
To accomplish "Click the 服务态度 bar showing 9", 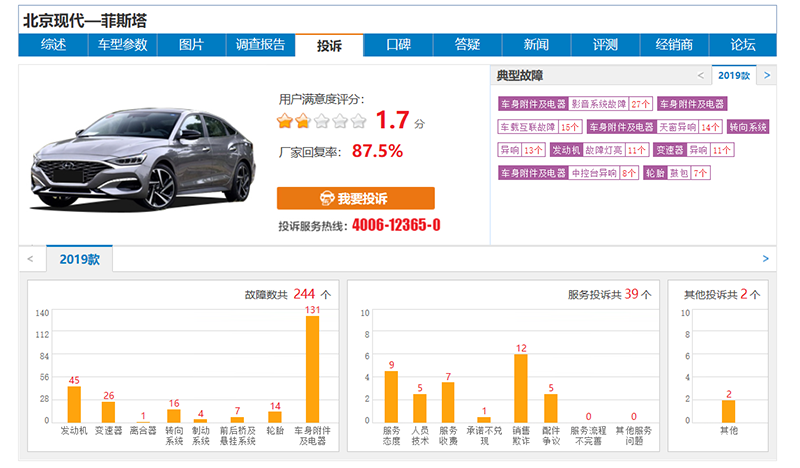I will pos(391,397).
